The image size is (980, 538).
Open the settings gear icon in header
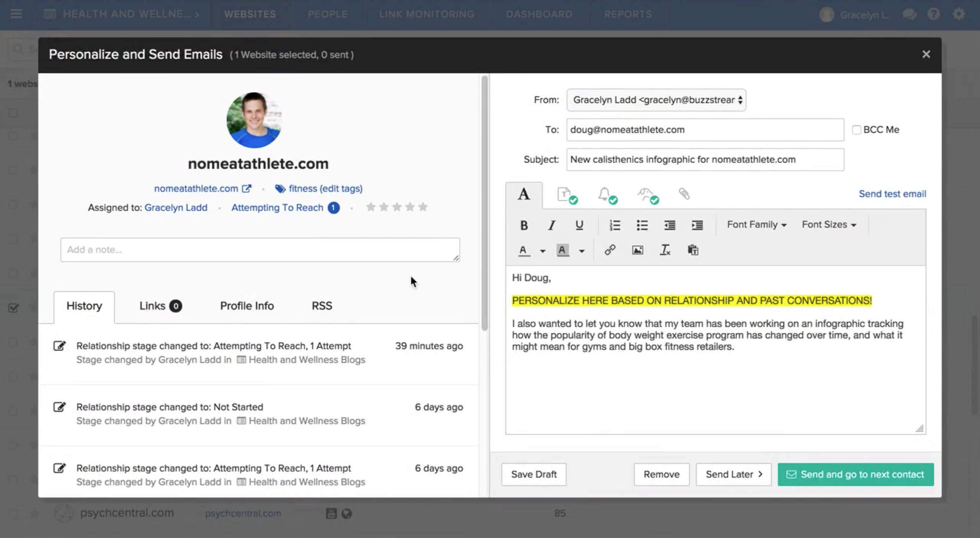pyautogui.click(x=959, y=14)
